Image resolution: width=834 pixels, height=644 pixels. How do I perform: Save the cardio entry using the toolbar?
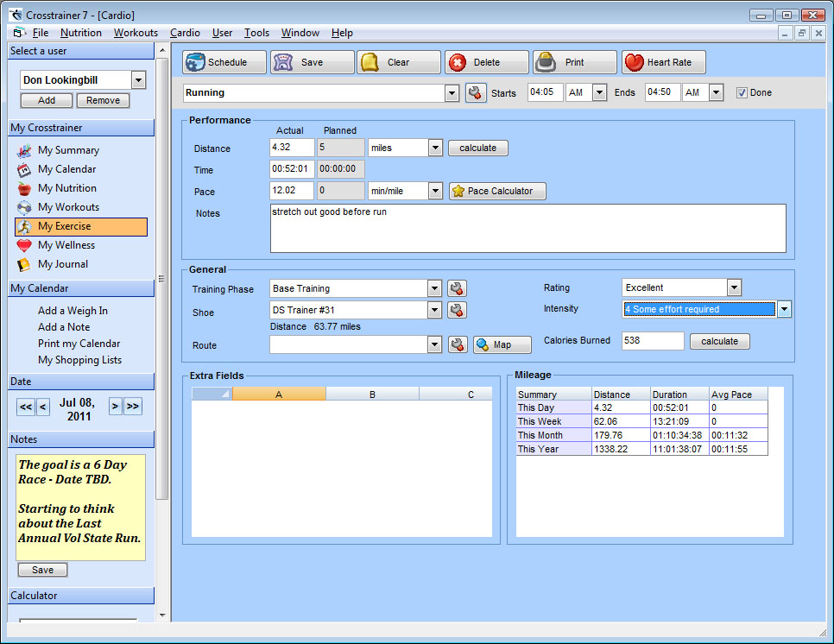(312, 62)
